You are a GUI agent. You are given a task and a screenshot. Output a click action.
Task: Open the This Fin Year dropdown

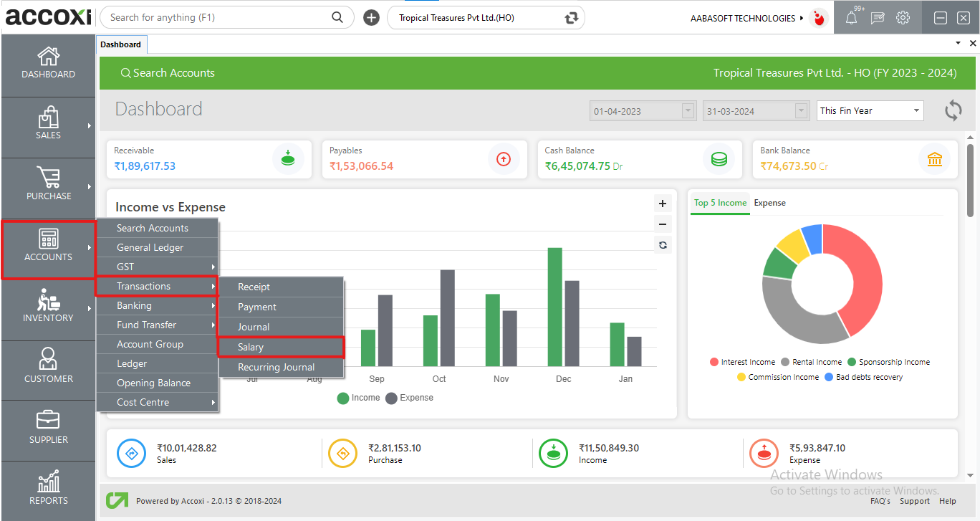870,111
